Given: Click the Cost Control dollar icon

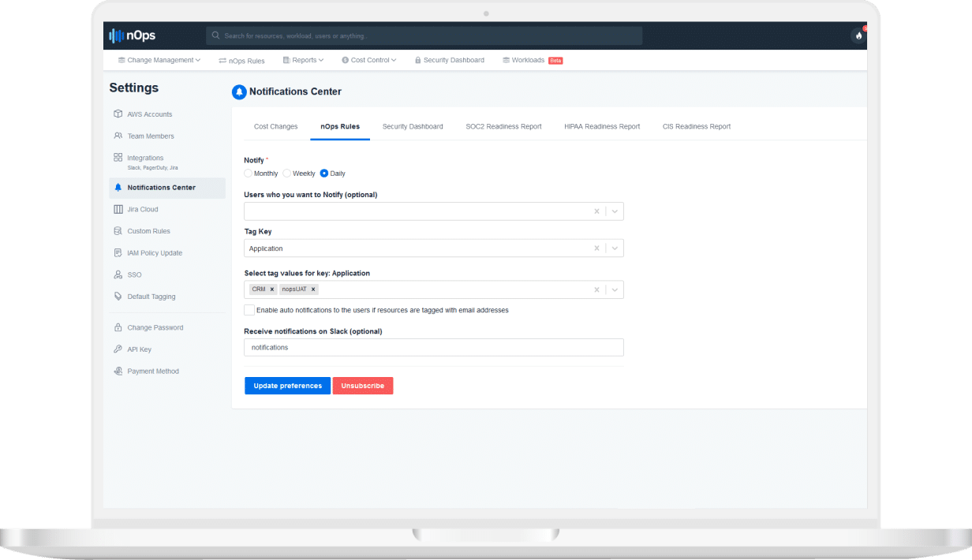Looking at the screenshot, I should pos(345,60).
